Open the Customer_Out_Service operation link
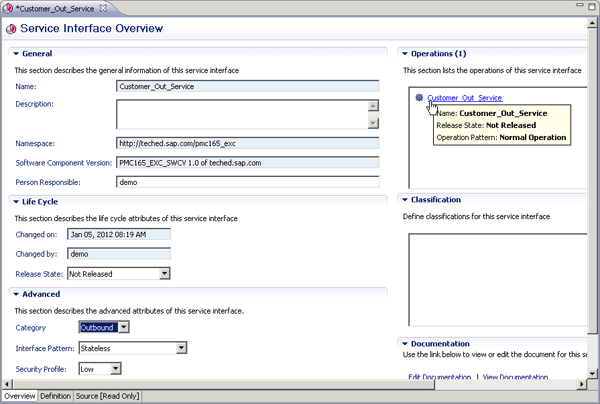 [465, 98]
